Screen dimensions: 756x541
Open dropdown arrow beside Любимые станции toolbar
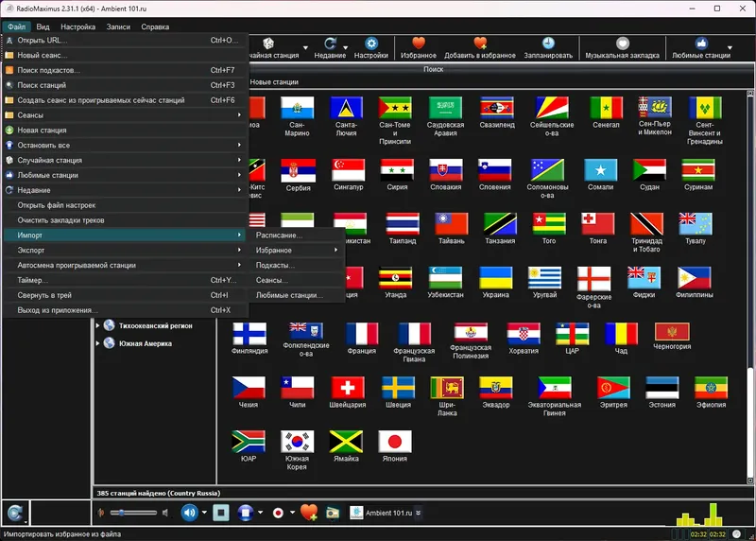[730, 47]
